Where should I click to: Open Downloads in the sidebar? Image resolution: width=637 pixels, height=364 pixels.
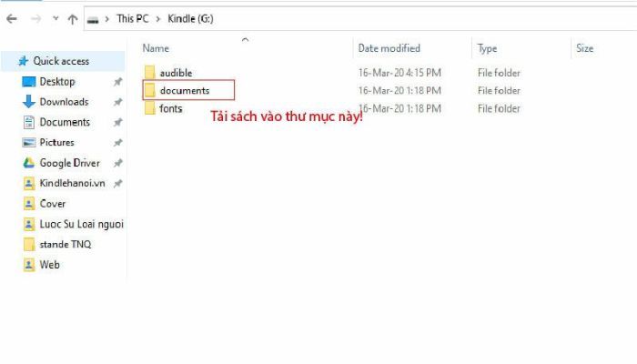[64, 102]
